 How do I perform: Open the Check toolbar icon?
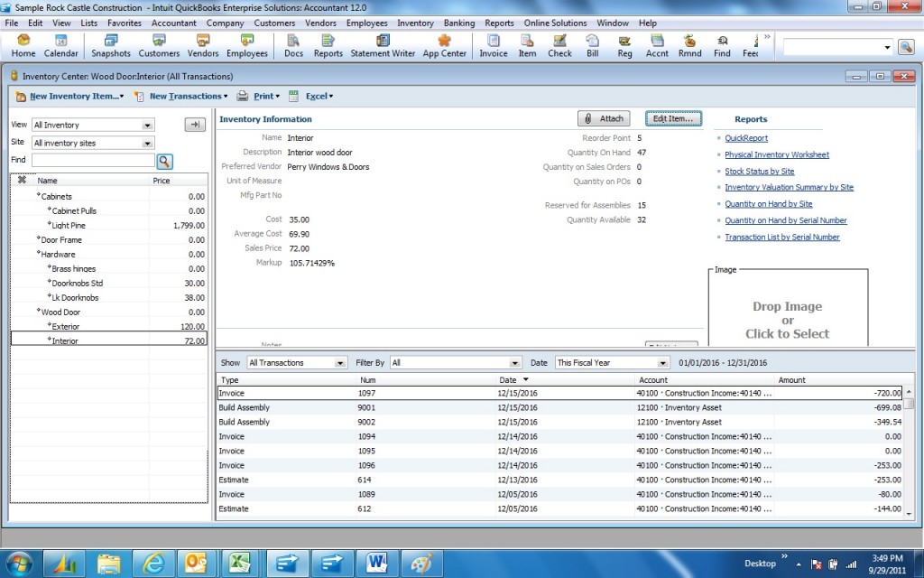tap(559, 45)
